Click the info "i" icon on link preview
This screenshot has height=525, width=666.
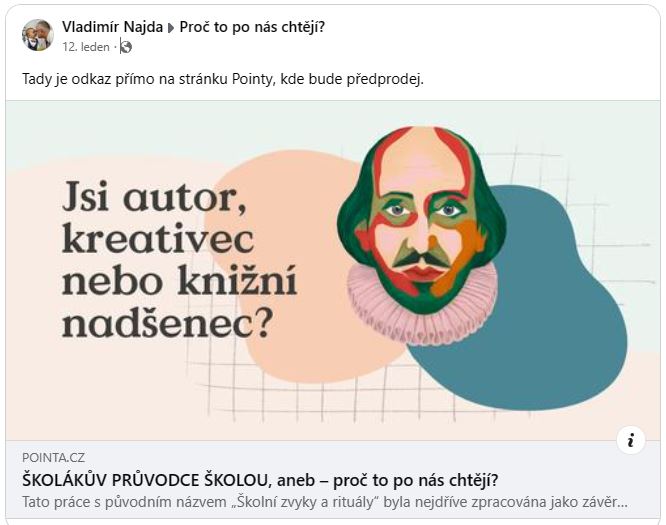631,440
